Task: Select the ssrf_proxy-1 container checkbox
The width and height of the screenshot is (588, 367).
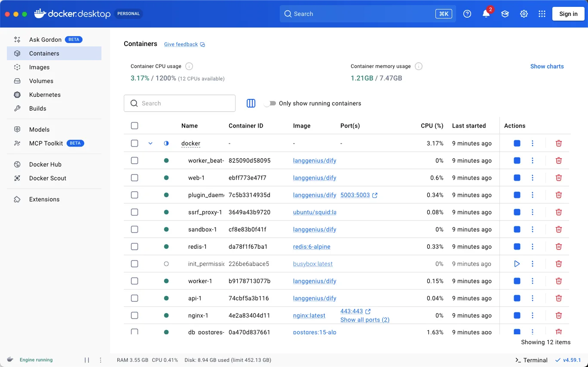Action: [135, 212]
